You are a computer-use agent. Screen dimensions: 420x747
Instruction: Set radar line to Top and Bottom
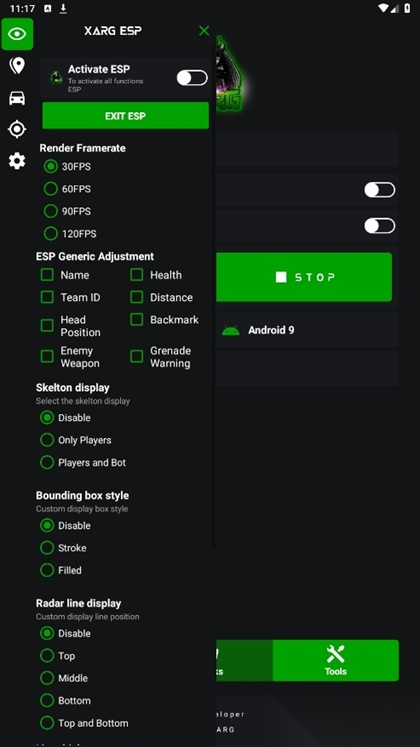pos(47,723)
